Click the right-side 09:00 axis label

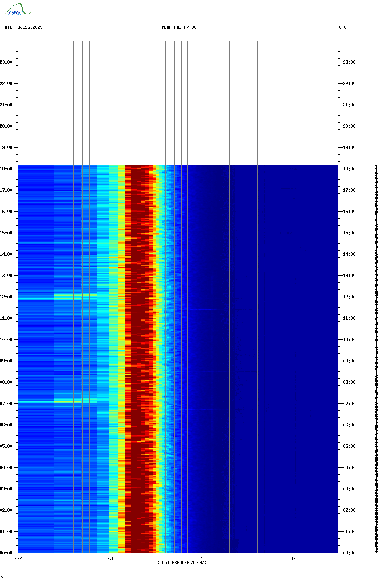coord(349,361)
